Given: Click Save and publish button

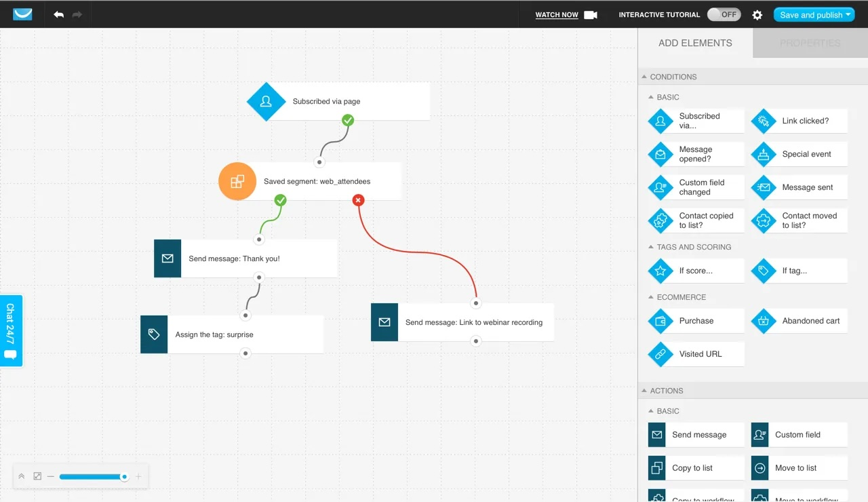Looking at the screenshot, I should pos(814,15).
